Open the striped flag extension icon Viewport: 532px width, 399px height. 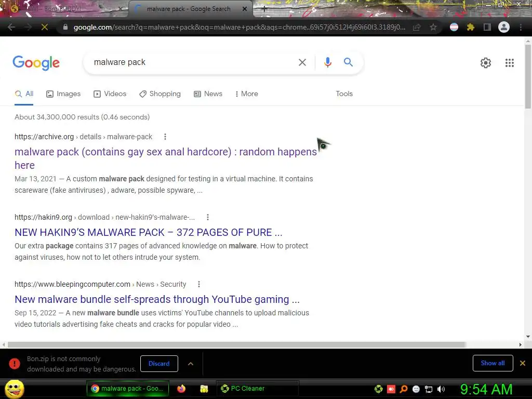[454, 27]
